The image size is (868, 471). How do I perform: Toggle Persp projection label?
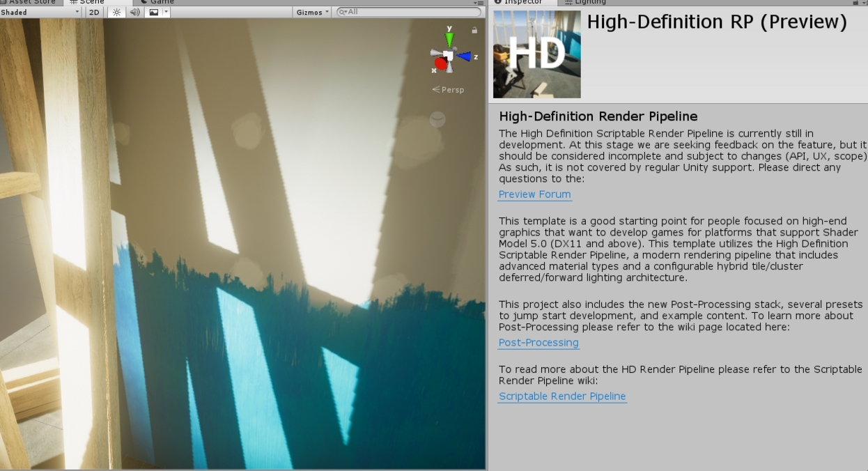(x=448, y=89)
